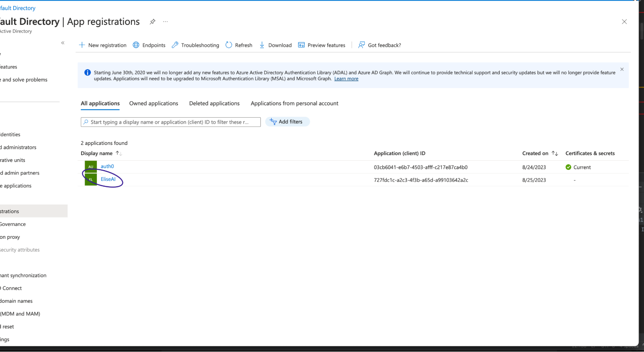Click the New registration label

click(x=107, y=45)
